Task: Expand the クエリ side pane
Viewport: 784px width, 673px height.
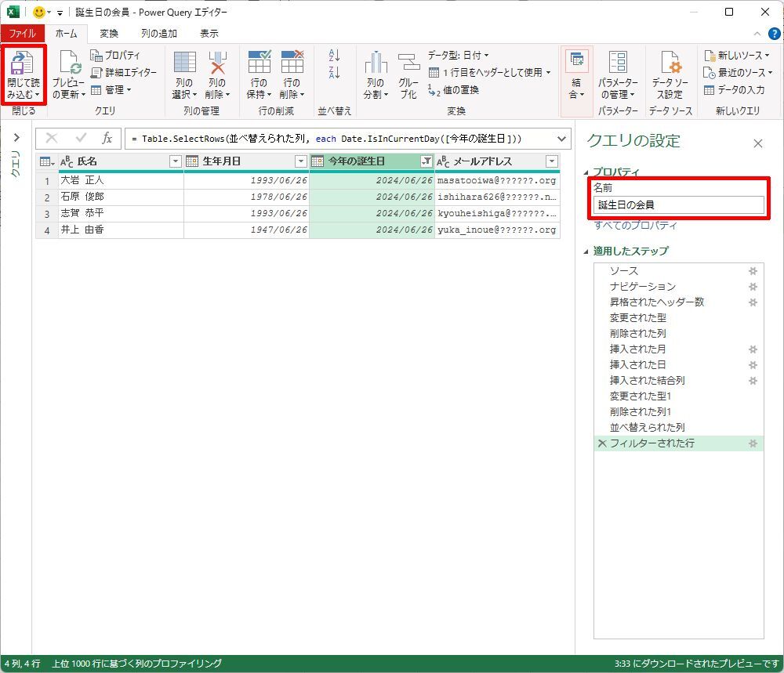Action: pyautogui.click(x=16, y=138)
